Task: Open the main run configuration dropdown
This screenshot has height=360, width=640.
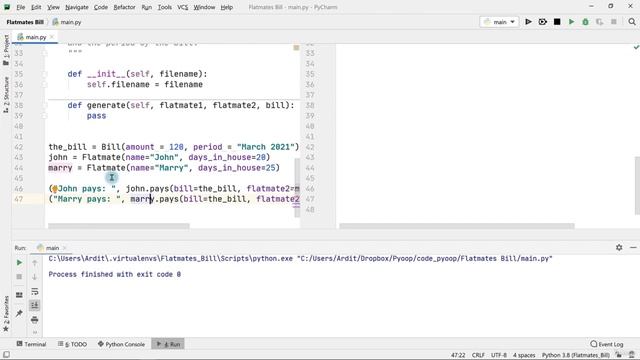Action: click(499, 22)
